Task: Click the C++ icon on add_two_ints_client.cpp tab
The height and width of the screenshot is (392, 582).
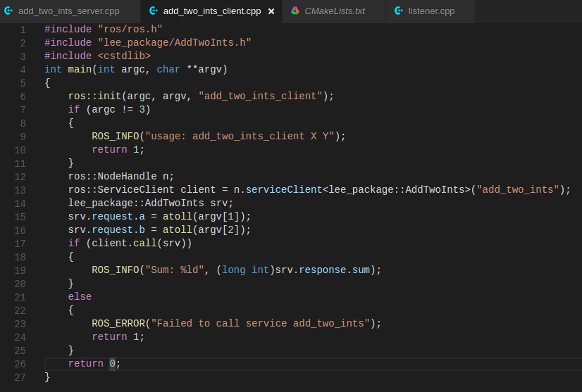Action: (154, 11)
